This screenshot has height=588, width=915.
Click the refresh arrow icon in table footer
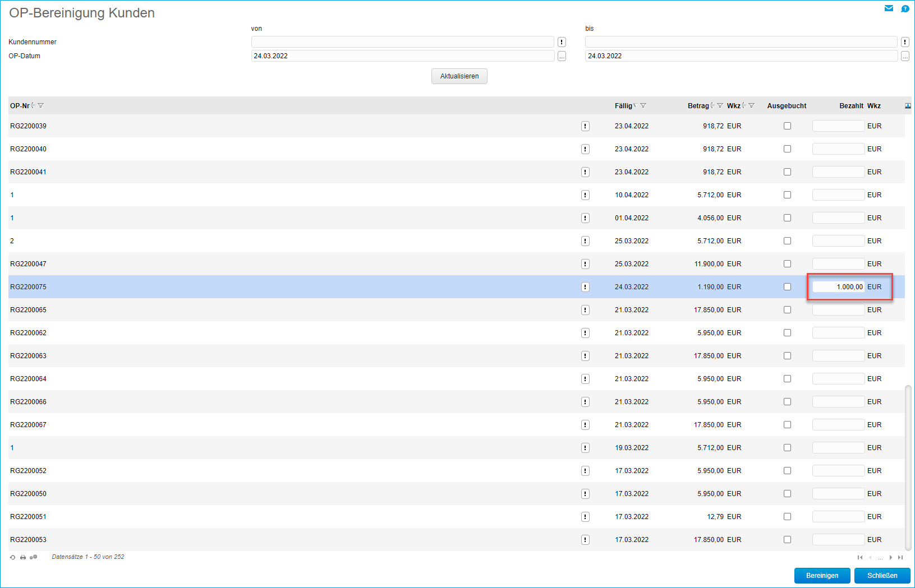[x=13, y=557]
